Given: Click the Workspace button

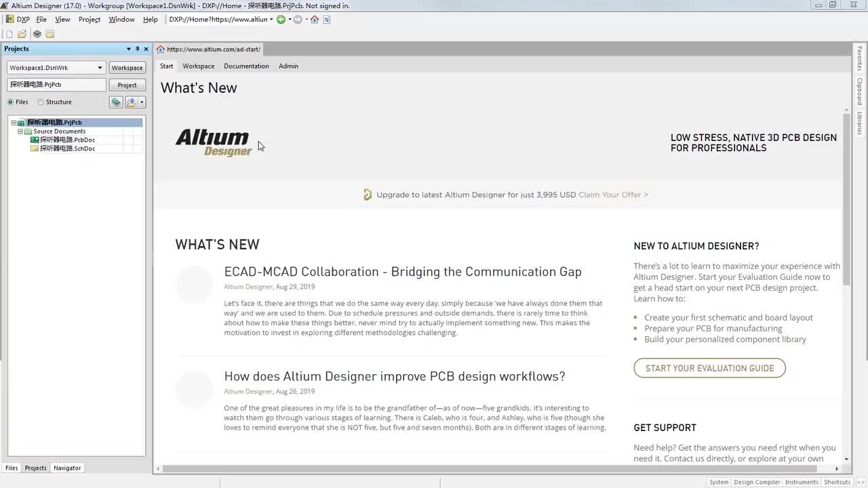Looking at the screenshot, I should point(127,67).
